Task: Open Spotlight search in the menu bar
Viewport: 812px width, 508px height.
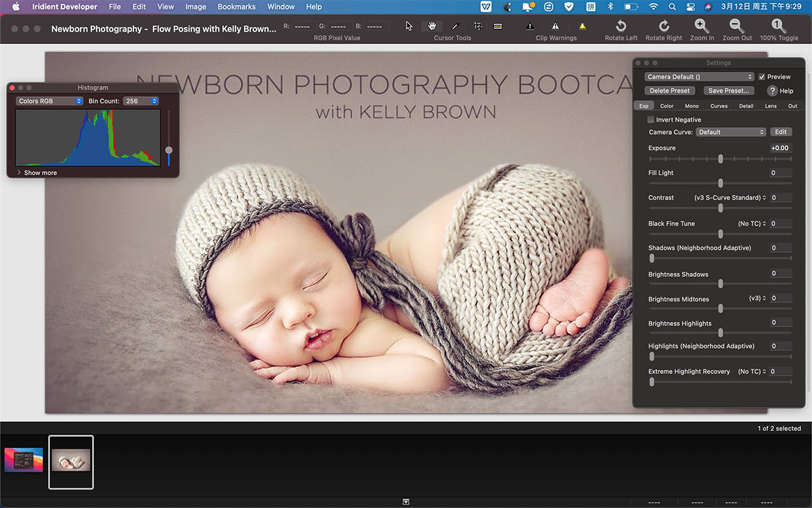Action: [672, 7]
